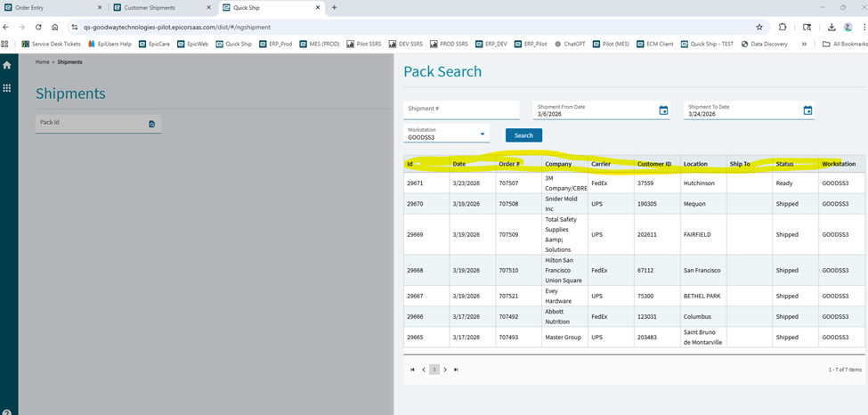Expand the Workstation dropdown
Image resolution: width=868 pixels, height=415 pixels.
pos(483,134)
